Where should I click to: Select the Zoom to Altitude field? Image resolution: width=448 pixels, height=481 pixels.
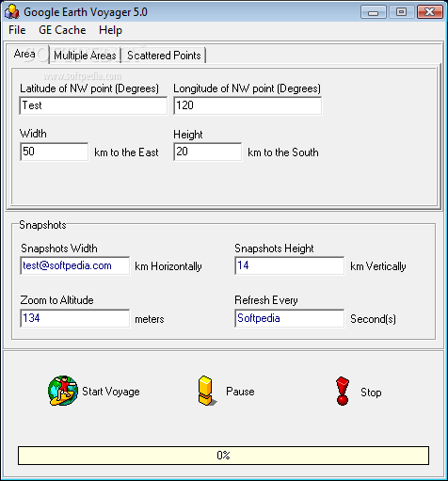point(75,318)
